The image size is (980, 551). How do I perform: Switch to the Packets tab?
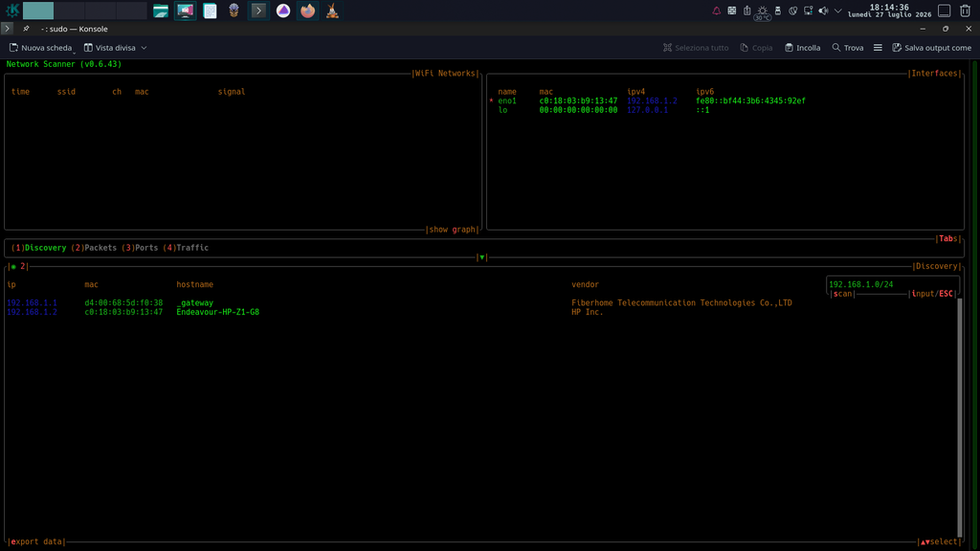94,248
